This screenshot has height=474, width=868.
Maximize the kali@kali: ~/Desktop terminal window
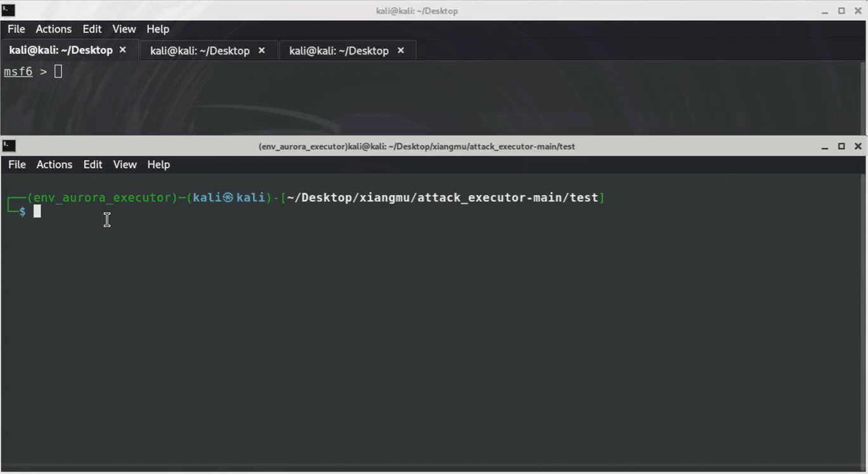[x=841, y=11]
